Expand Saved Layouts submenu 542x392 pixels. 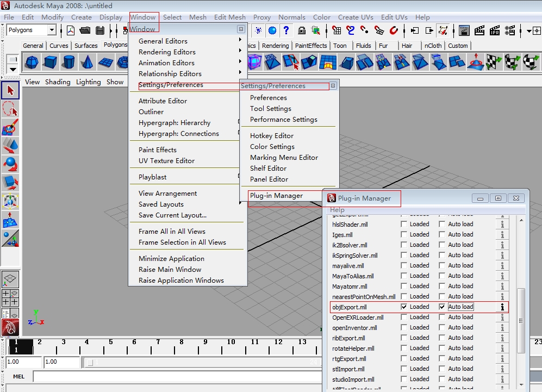pos(240,203)
